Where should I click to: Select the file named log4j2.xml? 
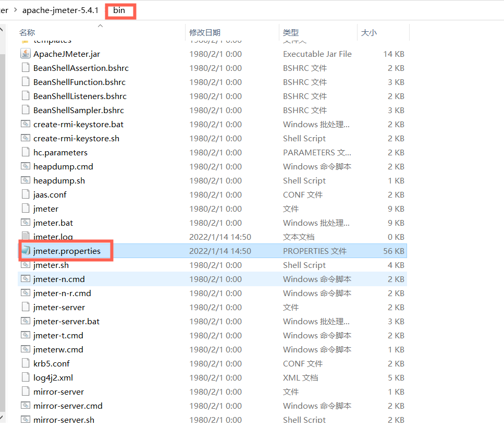53,377
